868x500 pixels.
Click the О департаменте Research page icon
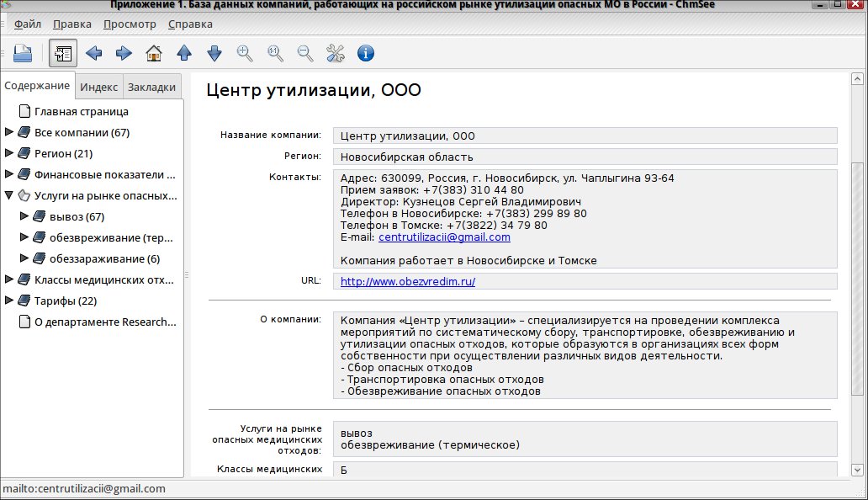(24, 322)
